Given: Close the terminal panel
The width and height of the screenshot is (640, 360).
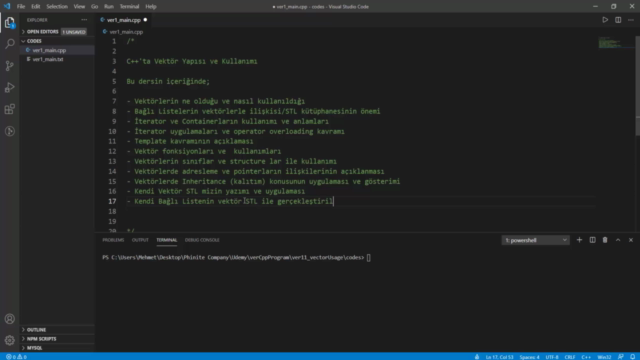Looking at the screenshot, I should 631,240.
